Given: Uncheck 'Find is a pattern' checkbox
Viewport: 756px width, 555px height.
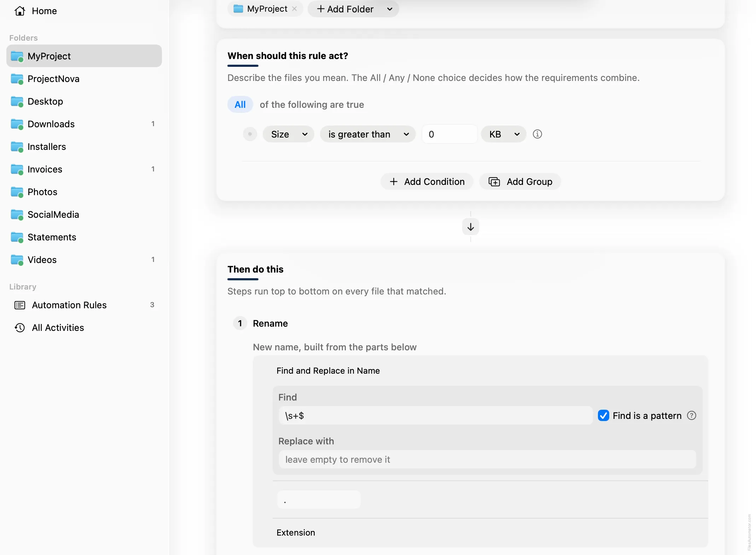Looking at the screenshot, I should tap(604, 416).
